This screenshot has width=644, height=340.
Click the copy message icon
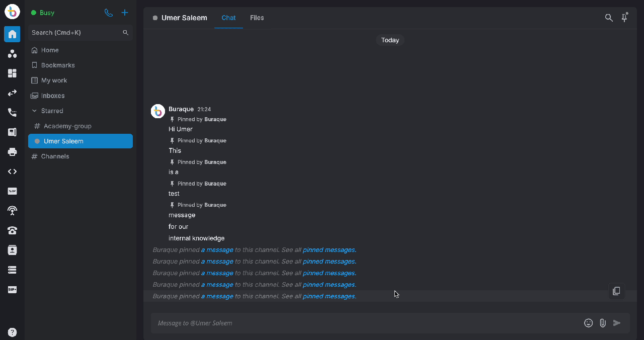pos(616,291)
